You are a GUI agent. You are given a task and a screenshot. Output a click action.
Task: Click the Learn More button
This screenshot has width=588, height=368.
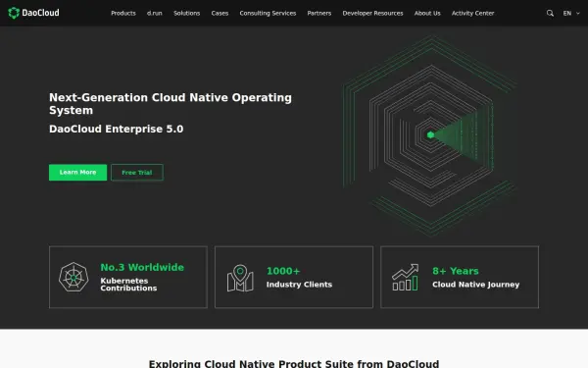(x=77, y=173)
